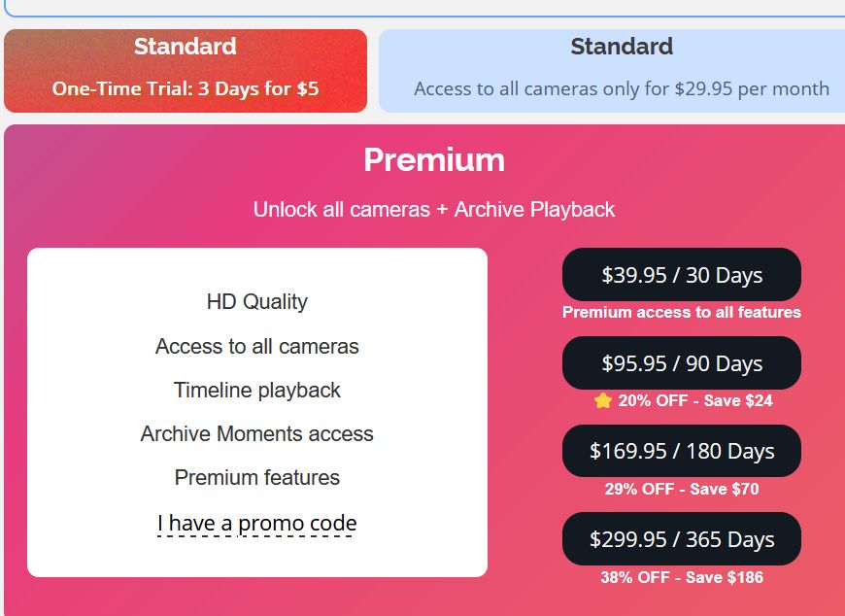Screen dimensions: 845x616
Task: Select the Standard 3-day trial for $5 card
Action: 186,71
